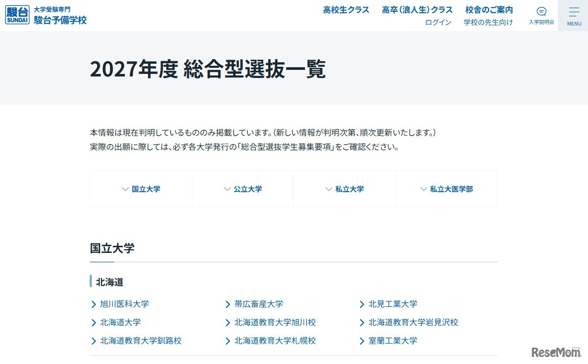This screenshot has width=588, height=364.
Task: Click the 国立大学 section heading
Action: (112, 248)
